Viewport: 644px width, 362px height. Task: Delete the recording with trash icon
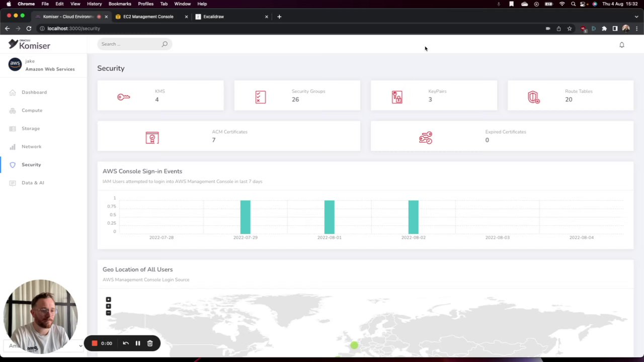point(150,343)
